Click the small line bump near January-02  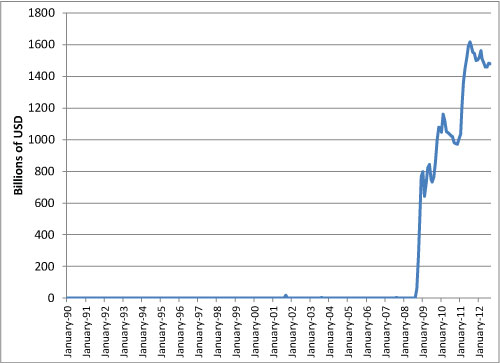click(286, 296)
